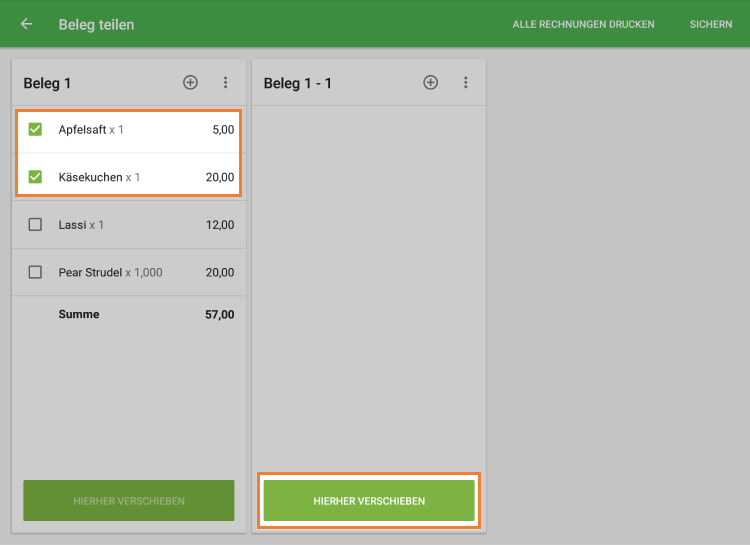Deselect the Käsekuchen checkbox
The image size is (750, 545).
(35, 177)
